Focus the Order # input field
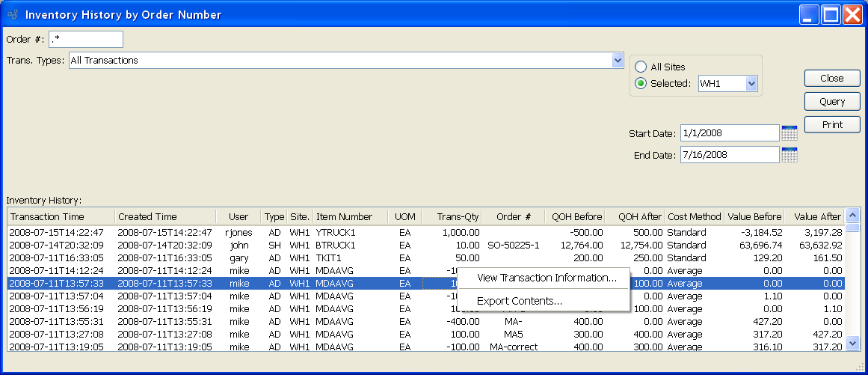This screenshot has width=868, height=375. 86,40
